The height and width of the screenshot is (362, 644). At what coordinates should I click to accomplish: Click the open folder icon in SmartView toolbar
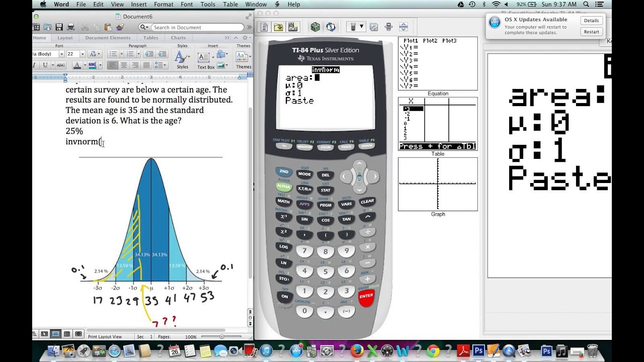pos(278,27)
